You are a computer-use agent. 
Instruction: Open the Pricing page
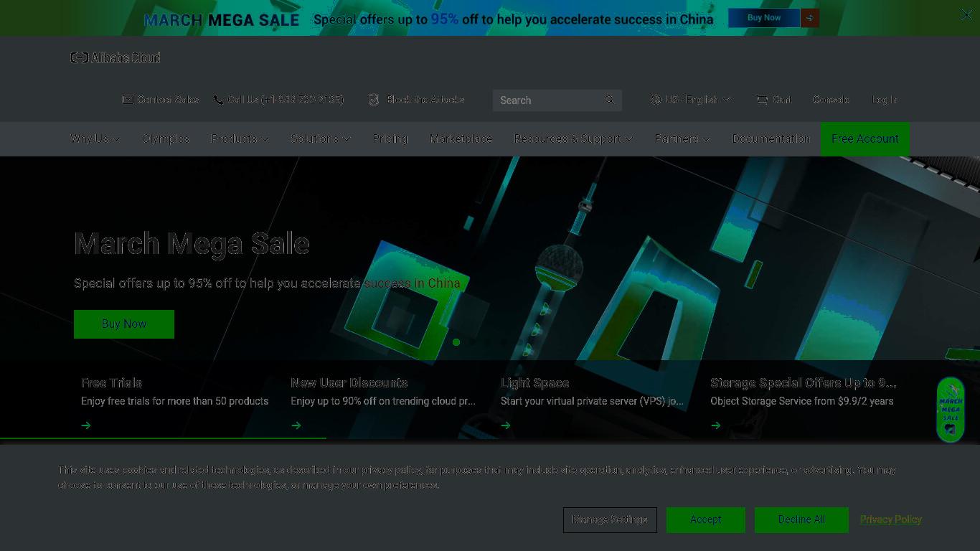coord(390,138)
